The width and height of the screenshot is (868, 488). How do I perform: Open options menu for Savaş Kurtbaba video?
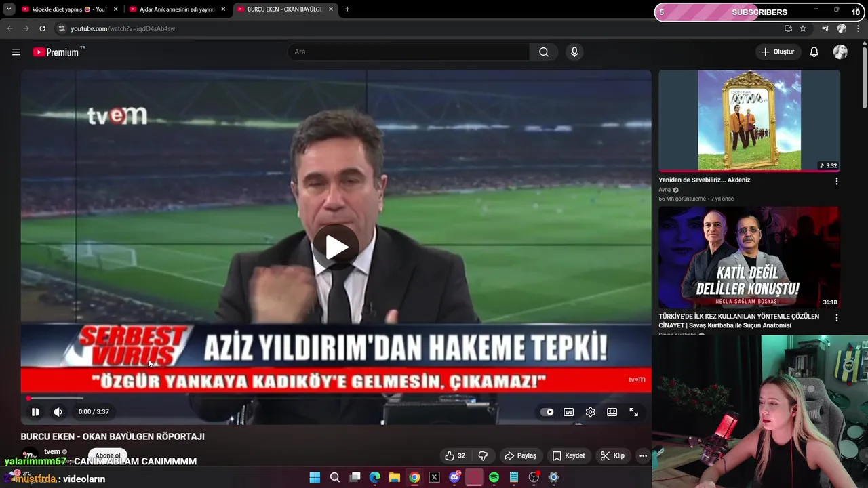(x=836, y=318)
